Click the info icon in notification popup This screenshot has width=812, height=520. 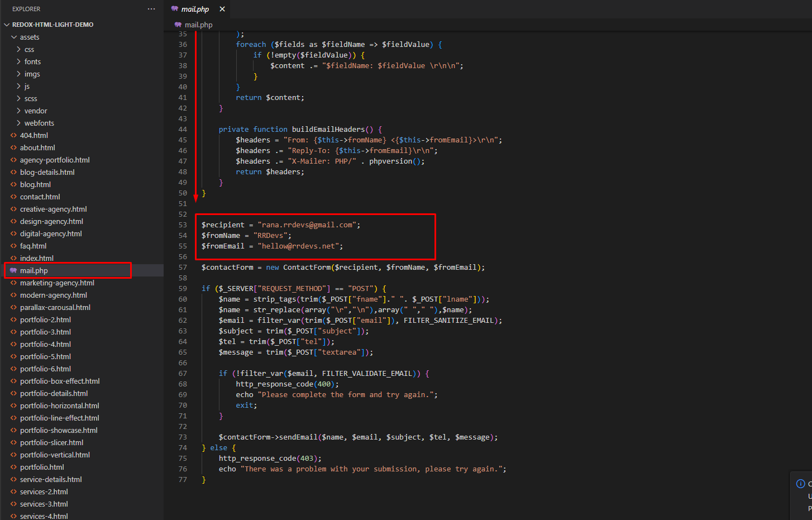(800, 484)
